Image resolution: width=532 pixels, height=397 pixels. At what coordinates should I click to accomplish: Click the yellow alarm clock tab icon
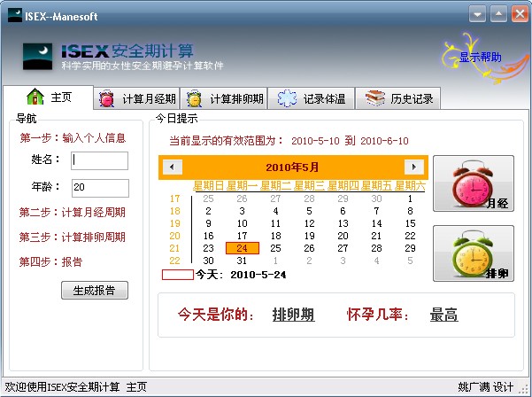click(x=195, y=99)
